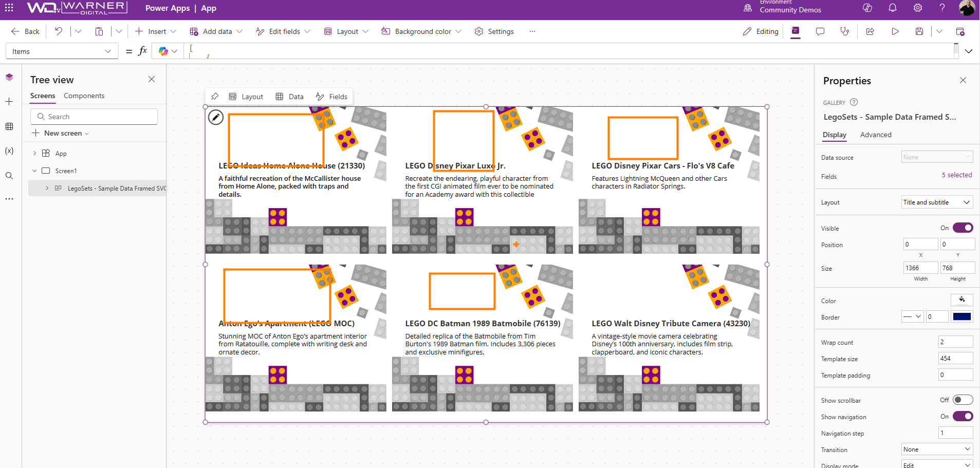Screen dimensions: 980x468
Task: Open the purple Properties pane toggle icon
Action: [796, 31]
